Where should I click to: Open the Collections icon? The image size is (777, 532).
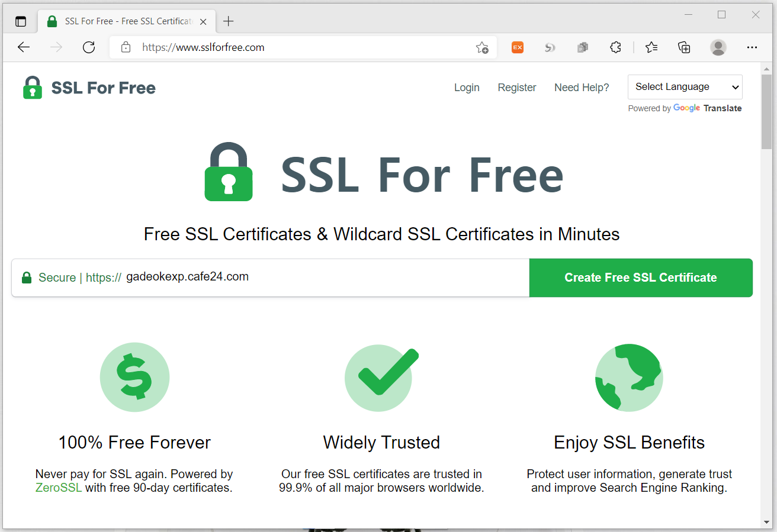point(684,47)
